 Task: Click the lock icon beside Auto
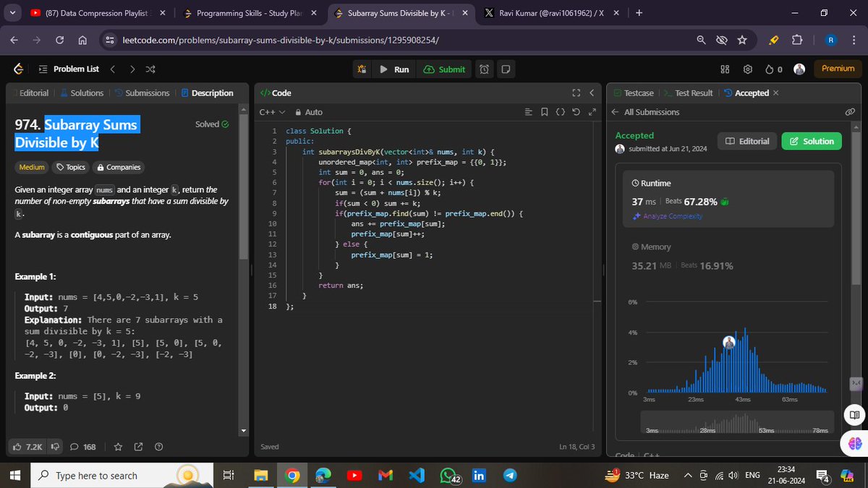coord(298,112)
